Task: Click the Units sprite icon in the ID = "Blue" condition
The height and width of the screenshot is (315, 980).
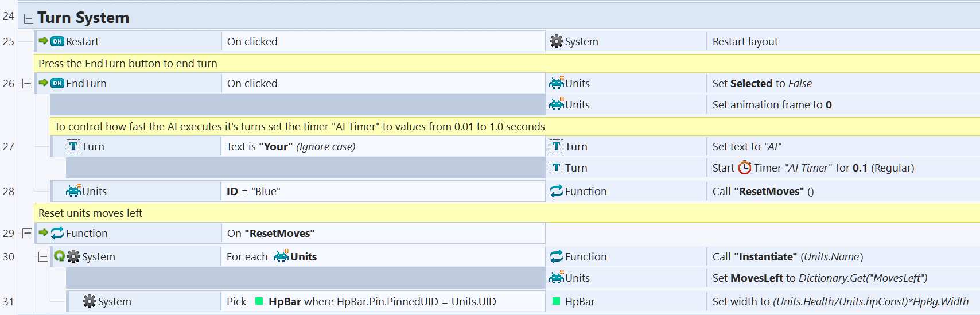Action: [x=73, y=191]
